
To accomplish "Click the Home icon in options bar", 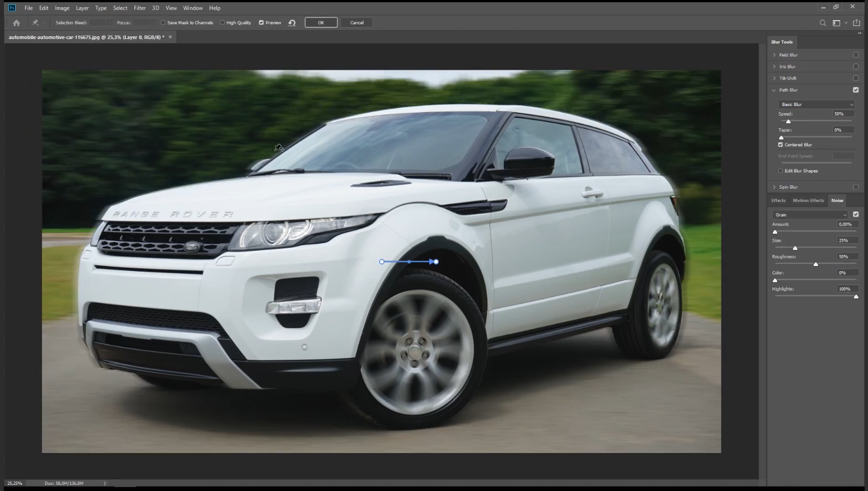I will point(16,23).
